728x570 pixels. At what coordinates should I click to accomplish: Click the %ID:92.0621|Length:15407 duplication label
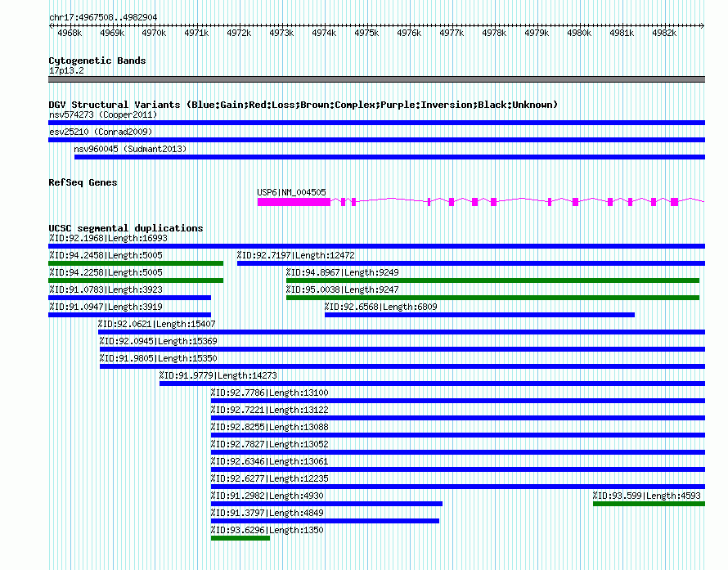157,324
